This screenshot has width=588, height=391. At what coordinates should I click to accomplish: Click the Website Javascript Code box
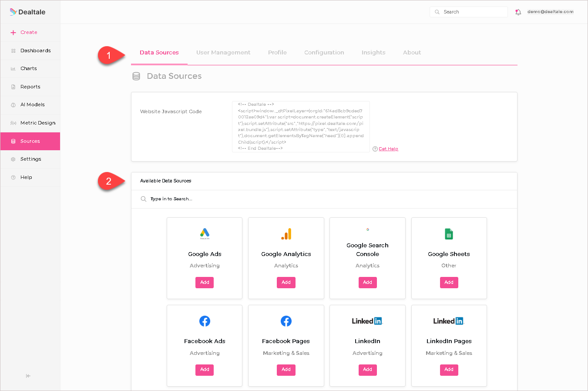tap(301, 127)
